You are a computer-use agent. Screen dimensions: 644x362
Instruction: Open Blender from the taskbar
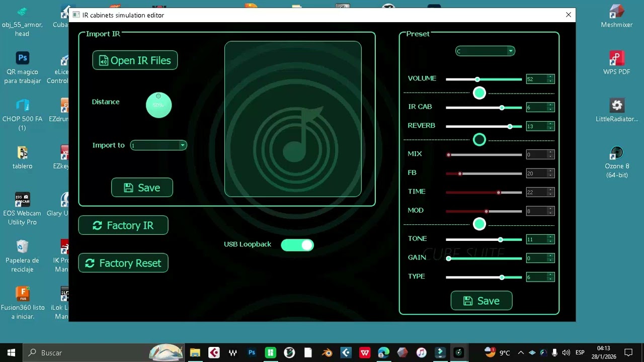click(x=328, y=352)
